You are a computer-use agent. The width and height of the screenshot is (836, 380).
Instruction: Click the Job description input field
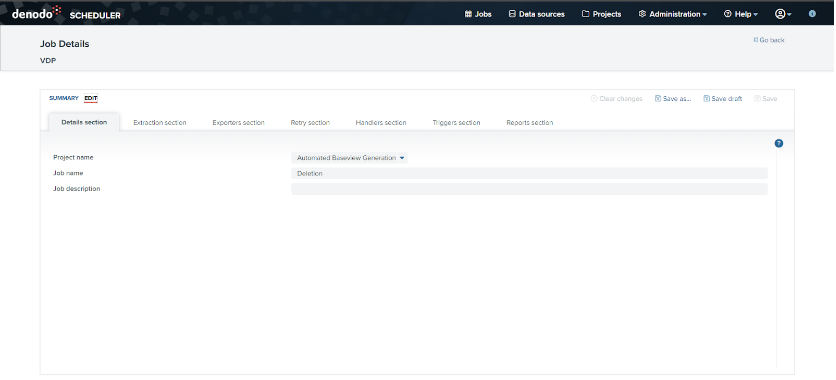tap(529, 189)
